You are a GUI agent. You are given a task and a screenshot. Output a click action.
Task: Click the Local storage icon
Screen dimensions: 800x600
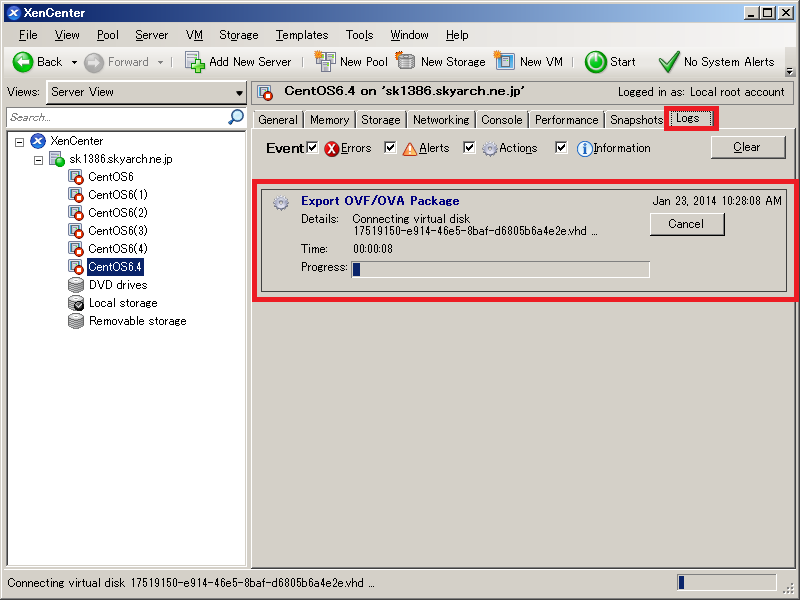pyautogui.click(x=76, y=303)
